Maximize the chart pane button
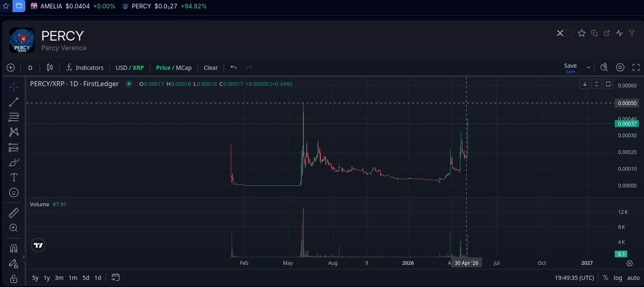 (608, 84)
